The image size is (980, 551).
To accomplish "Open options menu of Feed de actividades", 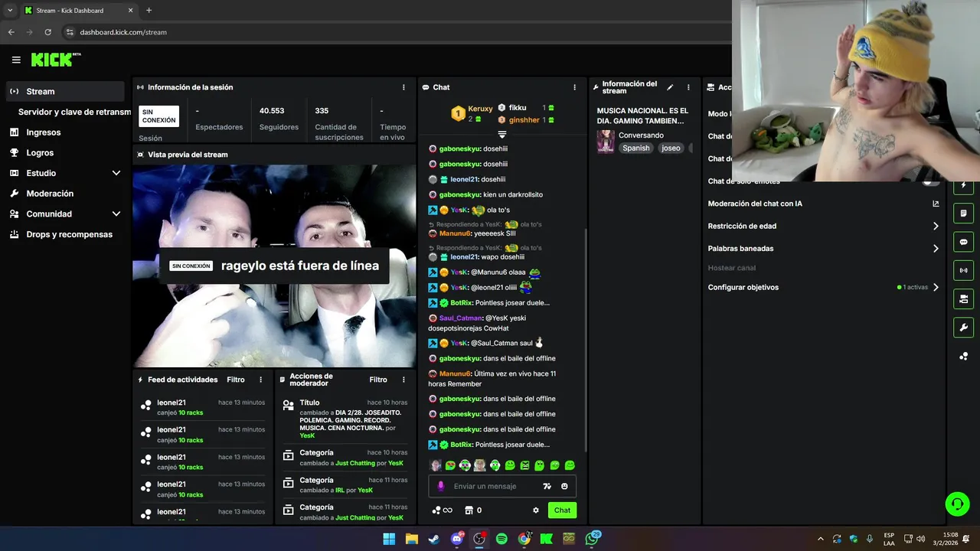I will coord(260,380).
